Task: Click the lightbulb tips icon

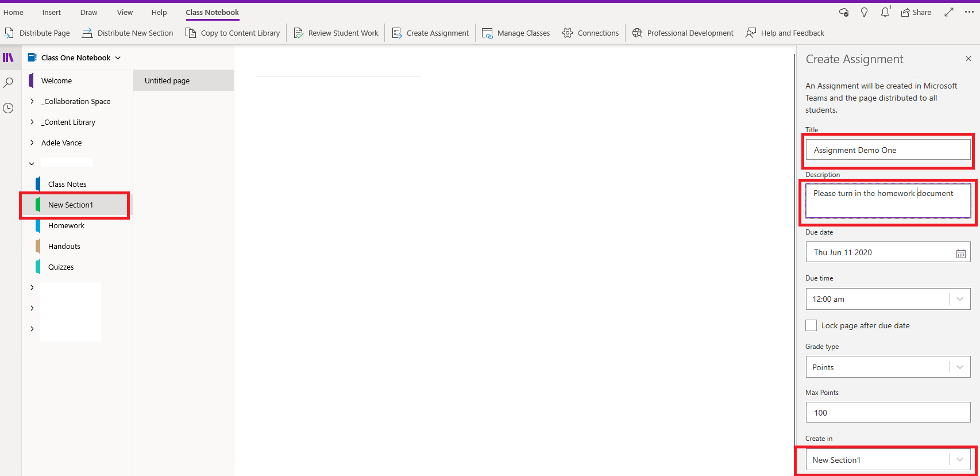Action: click(864, 12)
